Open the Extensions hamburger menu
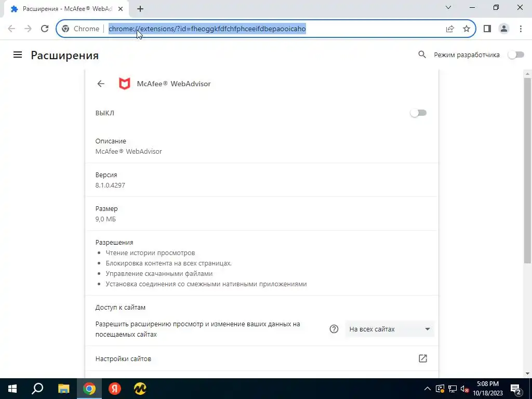 tap(18, 55)
